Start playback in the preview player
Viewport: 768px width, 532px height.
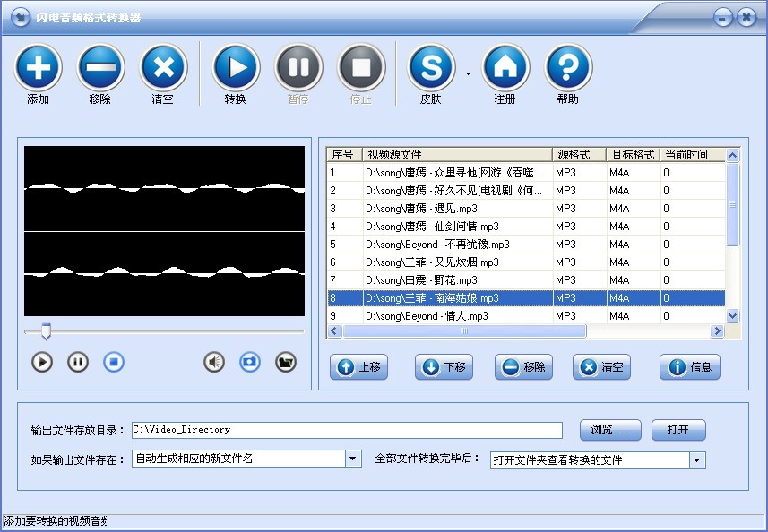[42, 362]
